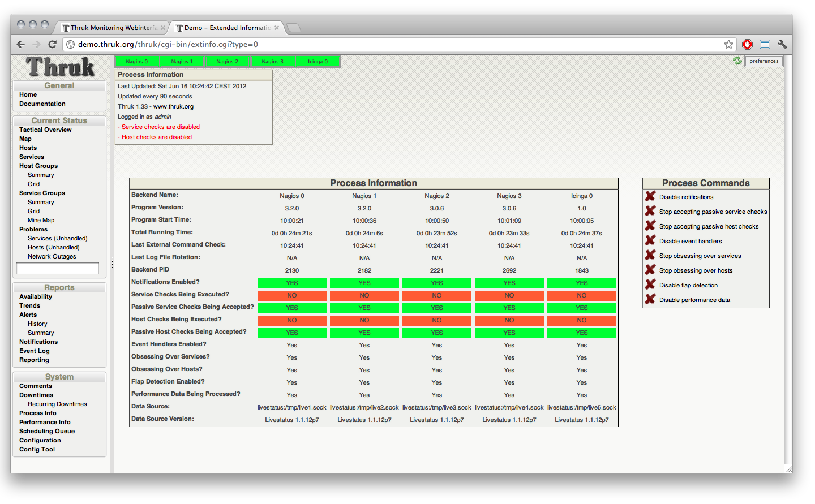This screenshot has height=504, width=815.
Task: Close the Thruk Monitoring Webinterface tab
Action: tap(163, 28)
